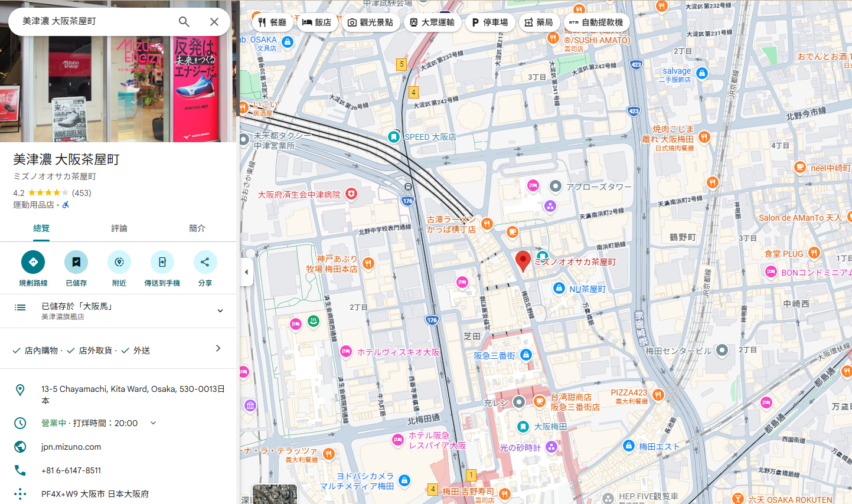The width and height of the screenshot is (852, 504).
Task: Click the 分享 share icon
Action: [x=205, y=262]
